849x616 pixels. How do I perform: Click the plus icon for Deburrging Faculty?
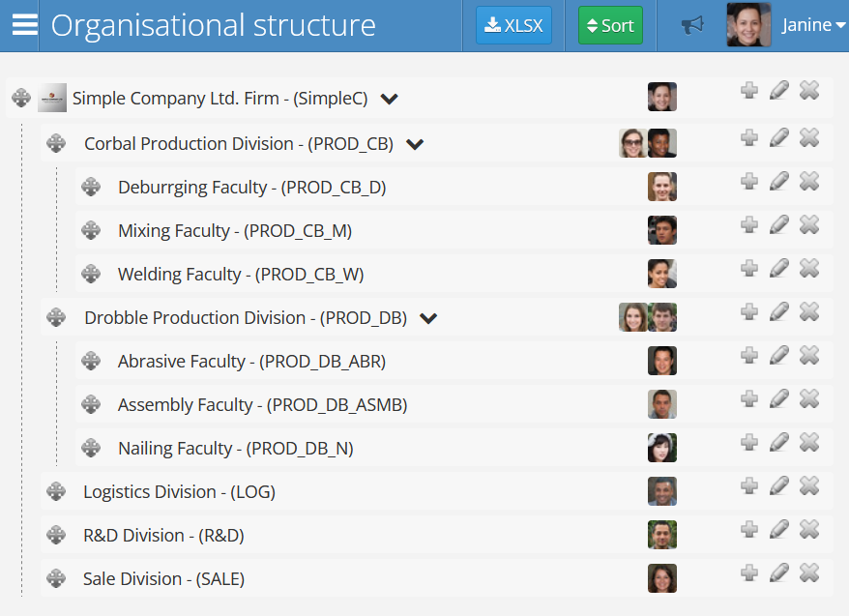749,181
